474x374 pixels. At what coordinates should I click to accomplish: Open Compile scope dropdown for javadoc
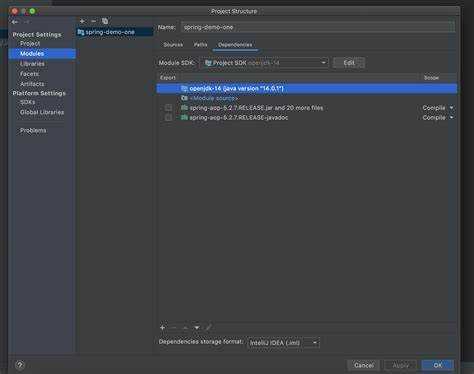pos(438,118)
